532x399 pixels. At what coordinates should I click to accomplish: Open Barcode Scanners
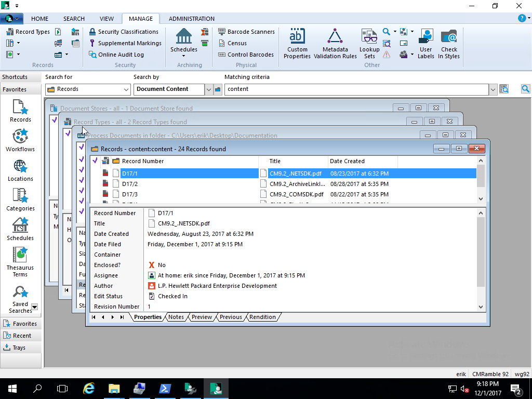tap(246, 32)
